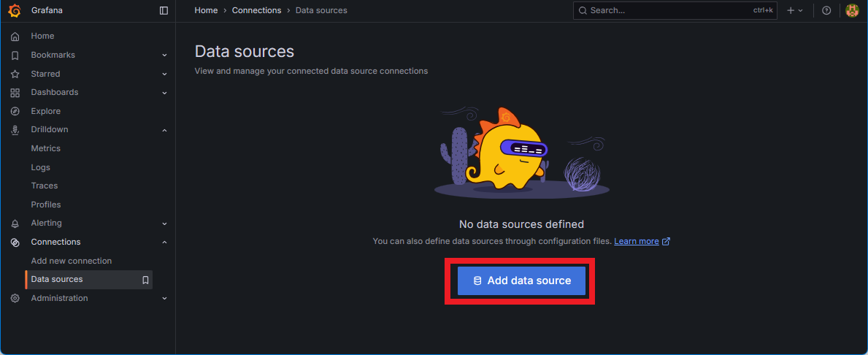
Task: Click the Grafana logo icon
Action: click(15, 10)
